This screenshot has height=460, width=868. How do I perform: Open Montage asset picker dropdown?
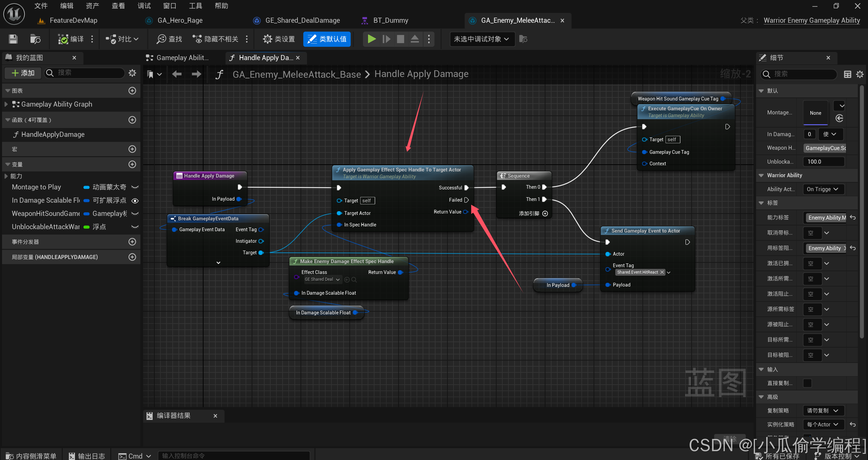tap(840, 106)
